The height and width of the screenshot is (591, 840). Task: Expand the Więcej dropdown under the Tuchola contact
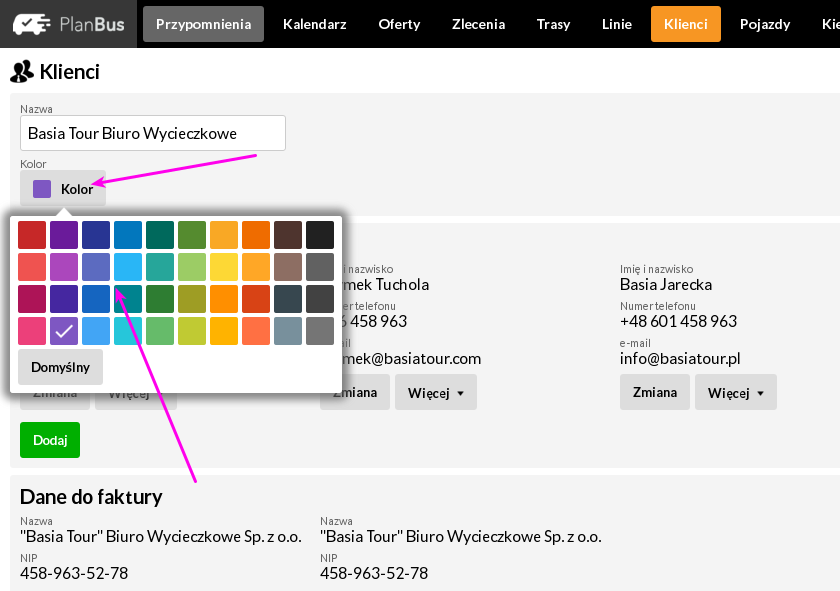point(436,392)
